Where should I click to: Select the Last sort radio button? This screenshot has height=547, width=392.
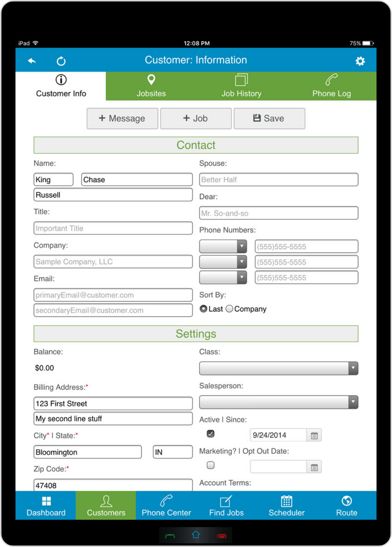[203, 309]
